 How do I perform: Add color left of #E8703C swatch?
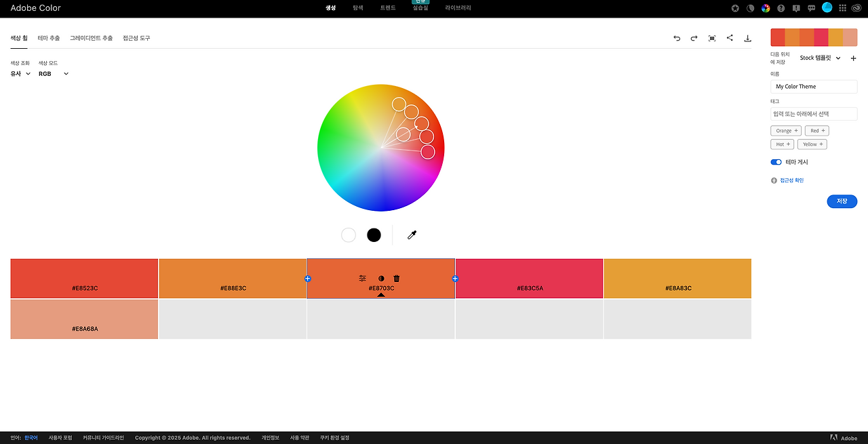(307, 279)
